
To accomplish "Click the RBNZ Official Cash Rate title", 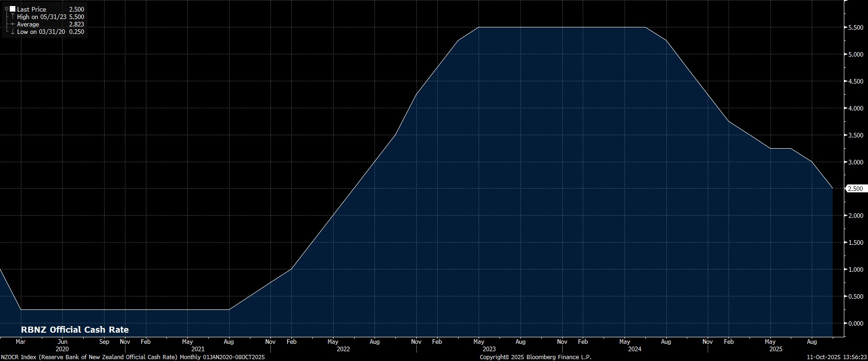I will [x=75, y=330].
